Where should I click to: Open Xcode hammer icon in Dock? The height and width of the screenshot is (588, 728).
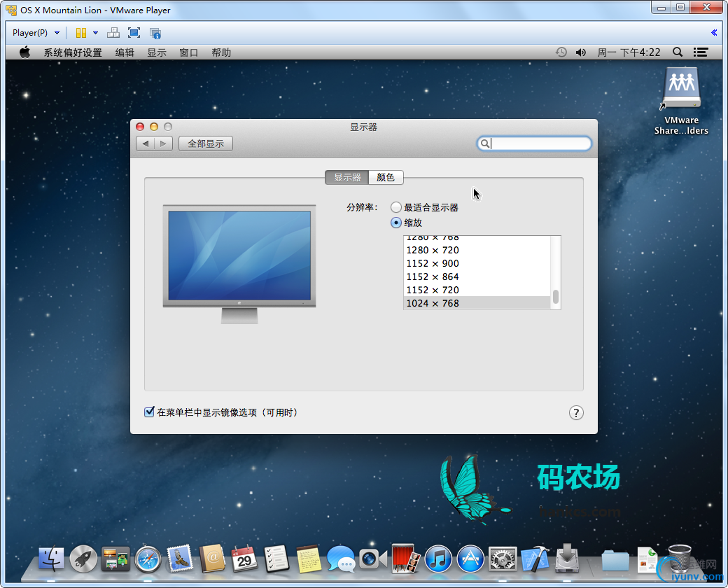pos(535,559)
